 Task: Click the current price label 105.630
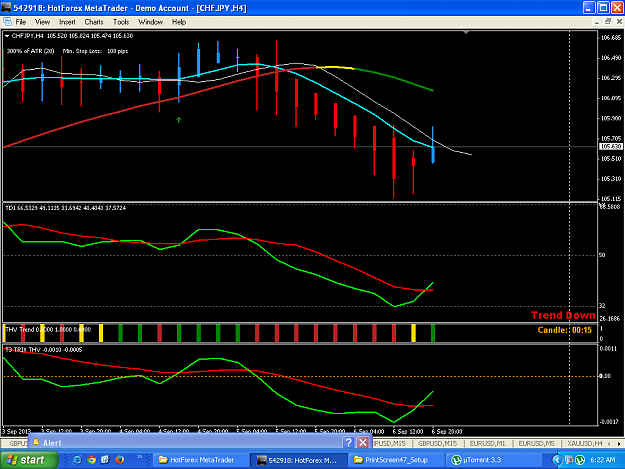611,147
